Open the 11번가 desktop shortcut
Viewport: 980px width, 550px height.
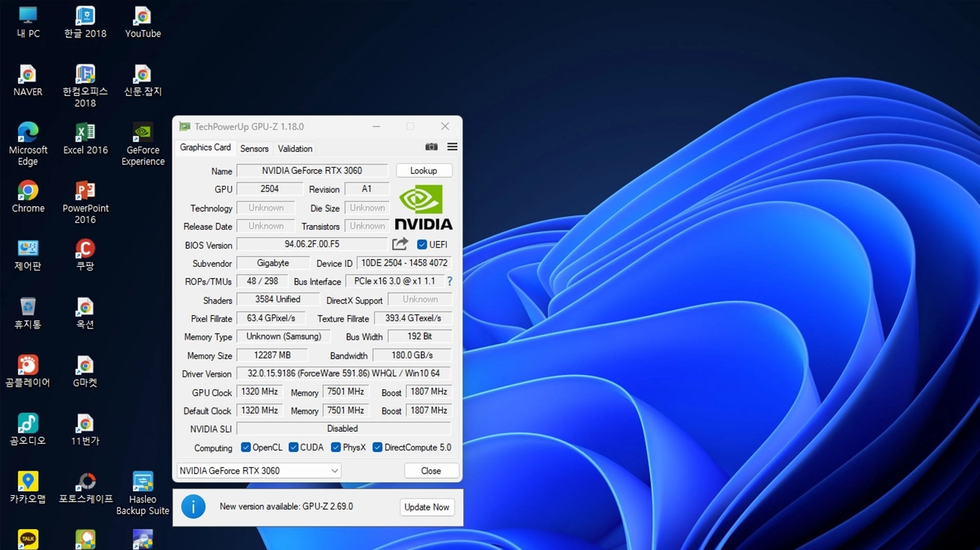tap(85, 430)
